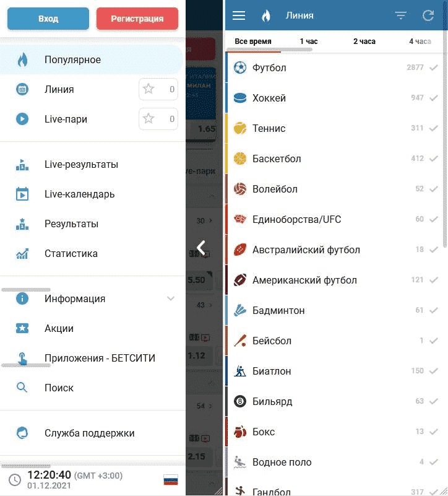This screenshot has width=448, height=496.
Task: Open Приложения - БЕТСИТИ link
Action: pos(100,358)
